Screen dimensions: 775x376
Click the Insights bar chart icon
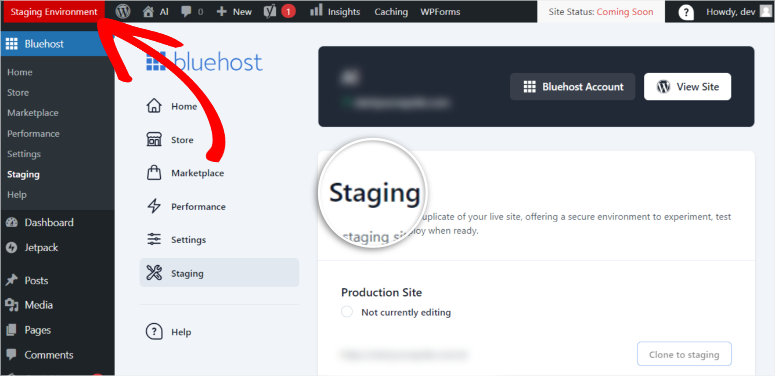pyautogui.click(x=316, y=11)
